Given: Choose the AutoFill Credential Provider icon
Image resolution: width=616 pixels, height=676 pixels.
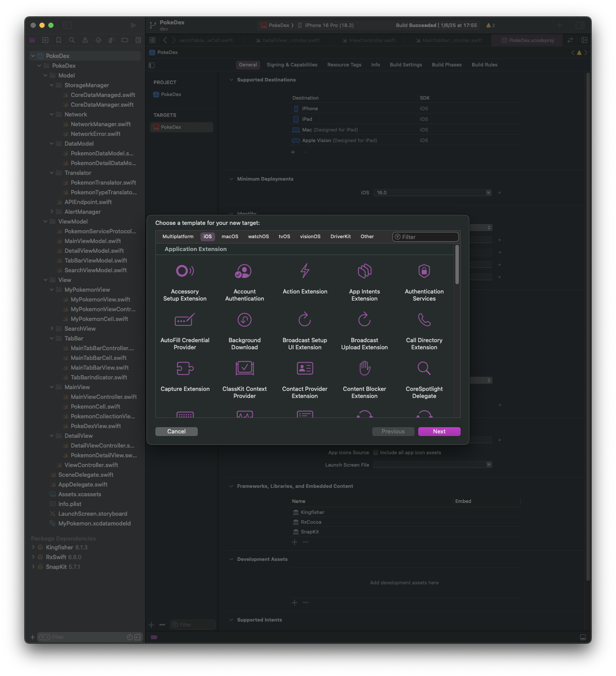Looking at the screenshot, I should pyautogui.click(x=185, y=320).
